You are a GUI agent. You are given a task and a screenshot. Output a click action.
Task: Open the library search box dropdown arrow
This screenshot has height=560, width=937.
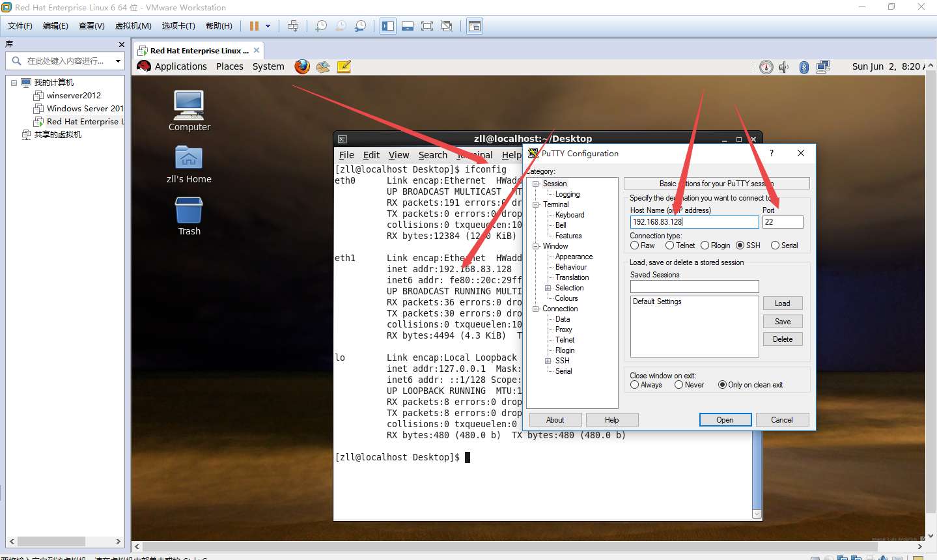(x=118, y=61)
